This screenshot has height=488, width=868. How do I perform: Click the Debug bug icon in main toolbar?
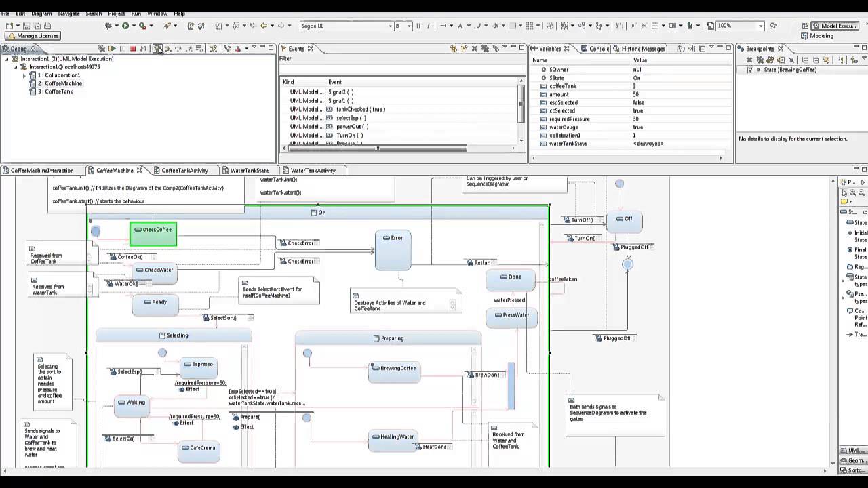tap(108, 26)
